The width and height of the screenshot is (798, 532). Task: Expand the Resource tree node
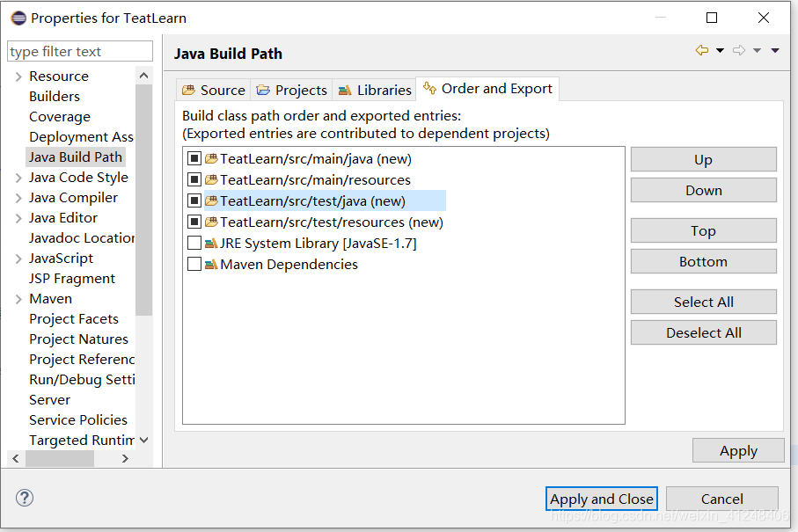click(x=18, y=77)
